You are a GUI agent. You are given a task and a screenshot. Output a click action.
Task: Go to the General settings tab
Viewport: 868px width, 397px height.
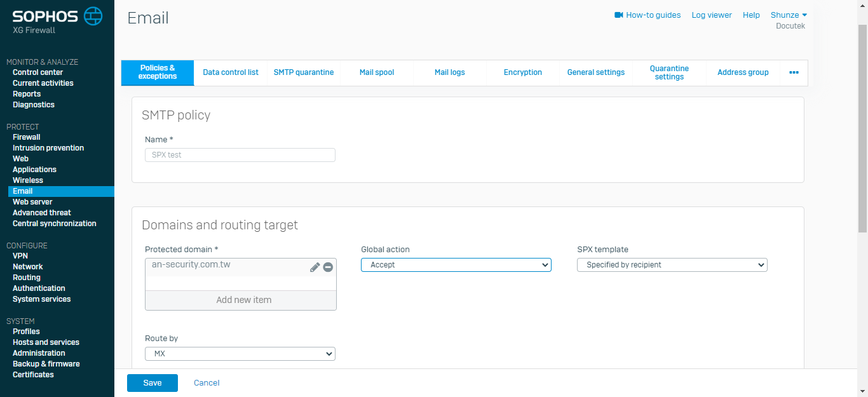(596, 72)
